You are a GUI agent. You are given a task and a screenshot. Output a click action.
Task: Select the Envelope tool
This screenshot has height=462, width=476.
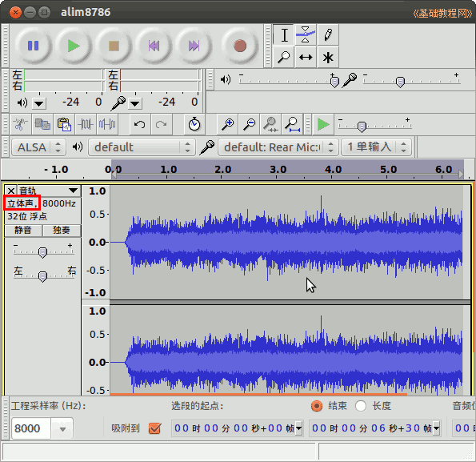[305, 34]
